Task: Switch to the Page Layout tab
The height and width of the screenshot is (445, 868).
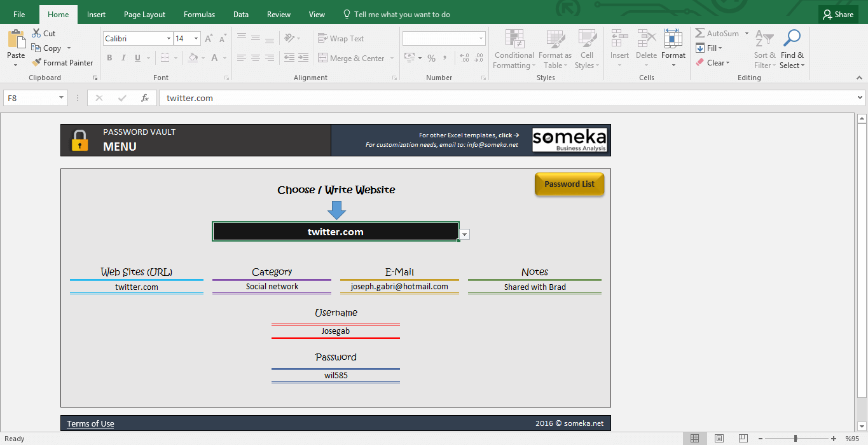Action: point(144,15)
